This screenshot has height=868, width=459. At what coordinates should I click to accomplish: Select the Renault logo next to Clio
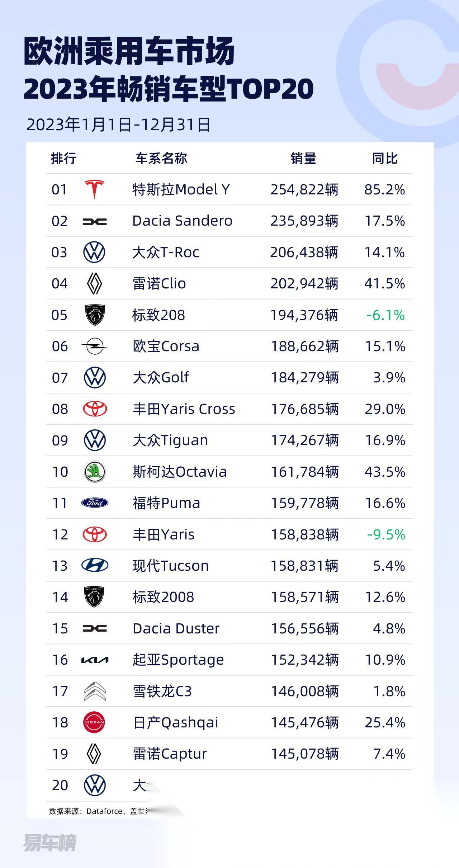[x=95, y=284]
